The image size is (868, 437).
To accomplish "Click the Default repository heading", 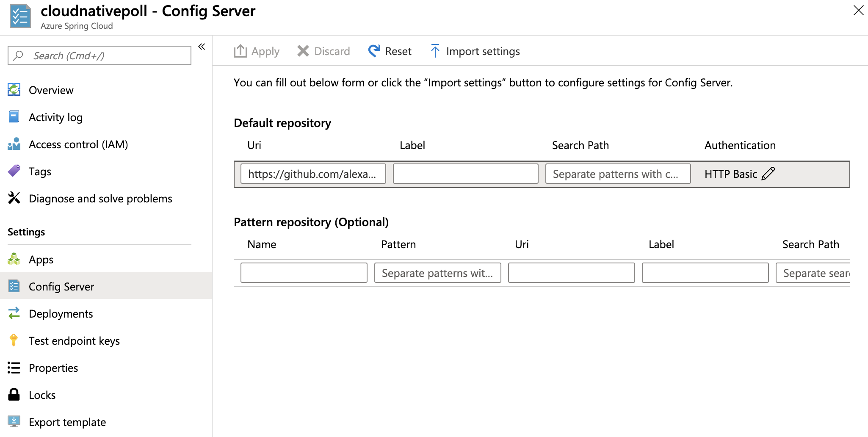I will [x=282, y=123].
